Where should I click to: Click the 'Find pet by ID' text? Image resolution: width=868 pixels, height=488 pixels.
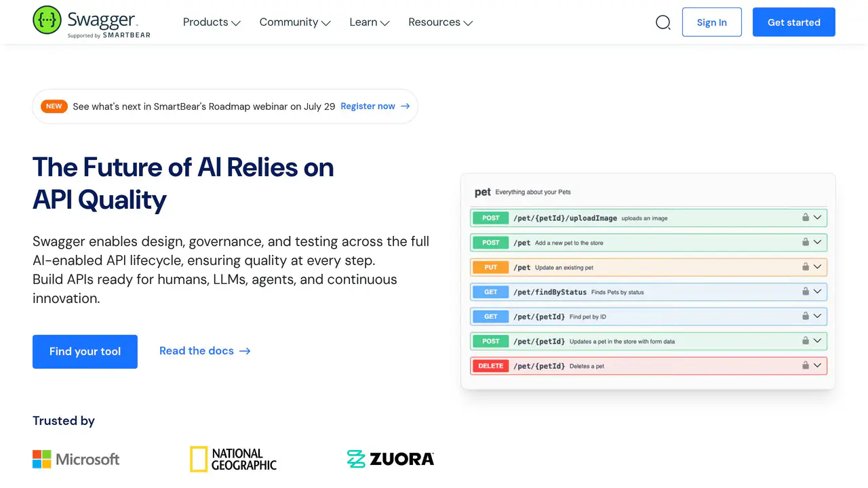(588, 317)
